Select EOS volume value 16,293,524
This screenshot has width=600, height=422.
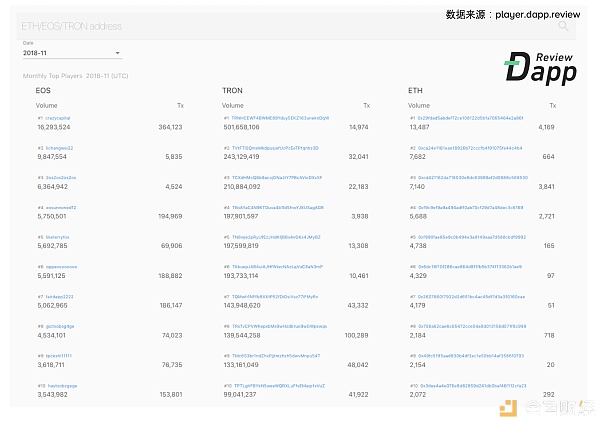(54, 127)
